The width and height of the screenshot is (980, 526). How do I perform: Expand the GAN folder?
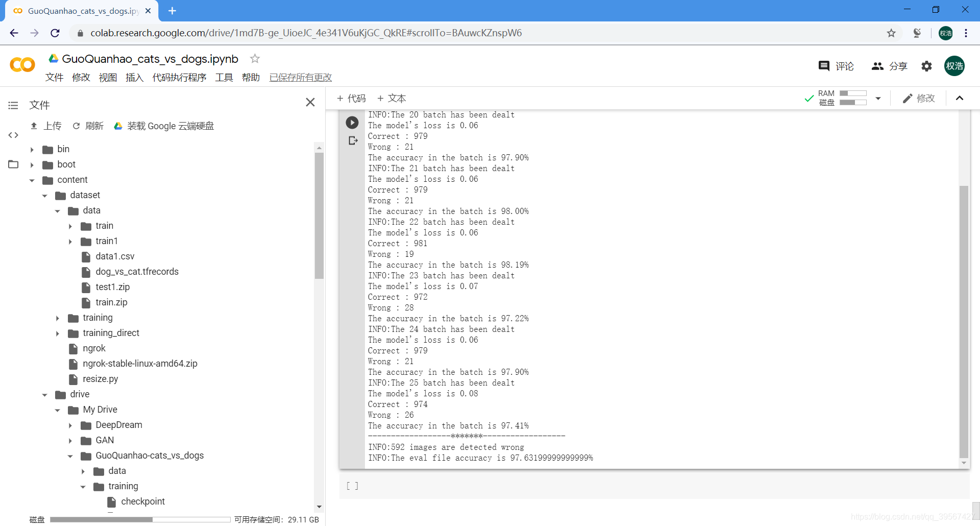(70, 441)
